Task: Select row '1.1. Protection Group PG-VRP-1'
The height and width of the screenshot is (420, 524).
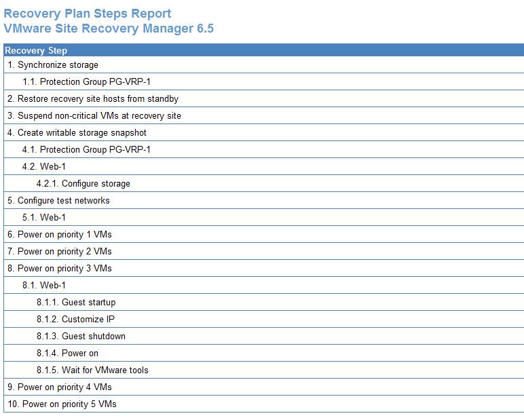Action: 263,82
